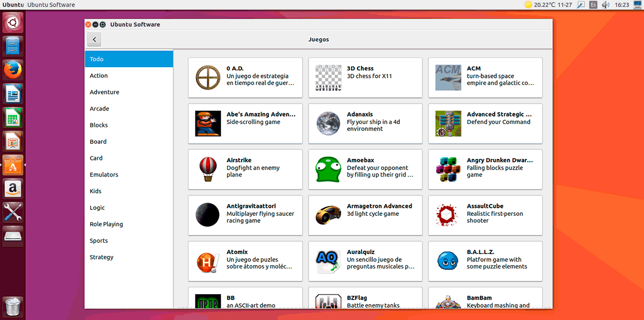The height and width of the screenshot is (320, 644).
Task: Select the Strategy category
Action: point(129,257)
